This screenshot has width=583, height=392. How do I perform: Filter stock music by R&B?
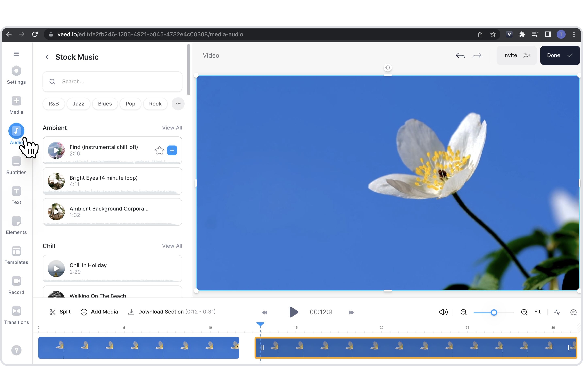point(53,104)
